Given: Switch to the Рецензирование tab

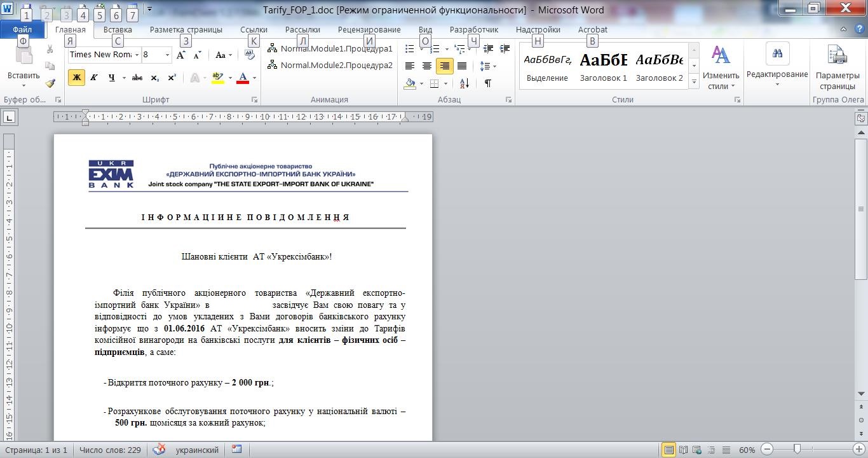Looking at the screenshot, I should point(369,29).
